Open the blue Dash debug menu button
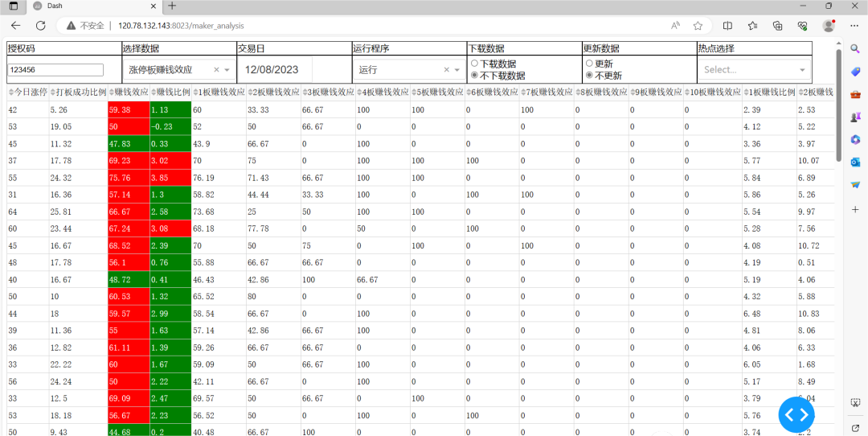The width and height of the screenshot is (868, 436). click(796, 413)
